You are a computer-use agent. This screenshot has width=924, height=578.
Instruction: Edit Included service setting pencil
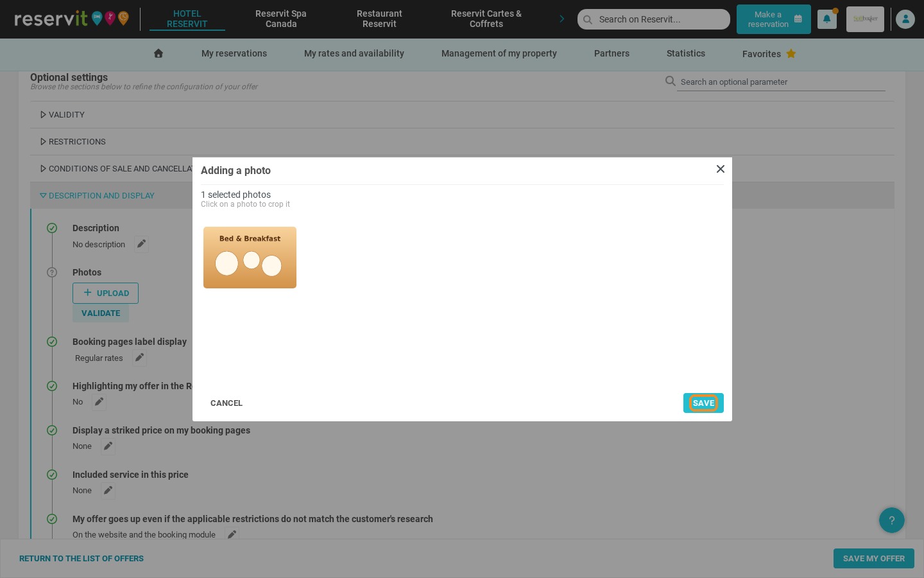coord(108,491)
